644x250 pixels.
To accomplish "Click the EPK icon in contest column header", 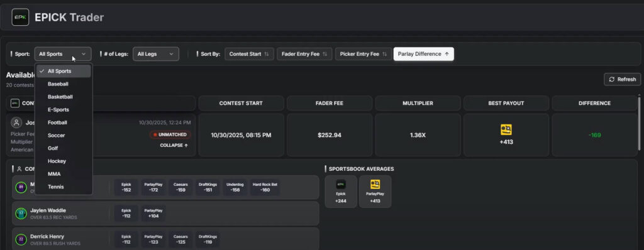I will point(15,104).
